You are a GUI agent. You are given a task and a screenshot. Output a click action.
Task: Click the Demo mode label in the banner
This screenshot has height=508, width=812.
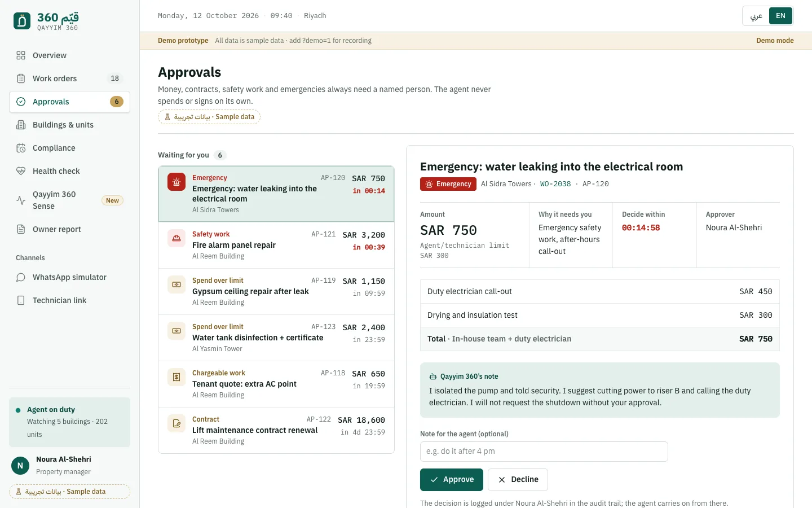click(775, 41)
